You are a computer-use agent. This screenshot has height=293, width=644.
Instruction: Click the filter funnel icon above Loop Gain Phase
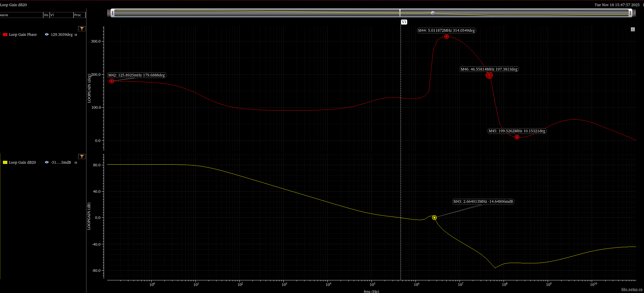(x=82, y=29)
